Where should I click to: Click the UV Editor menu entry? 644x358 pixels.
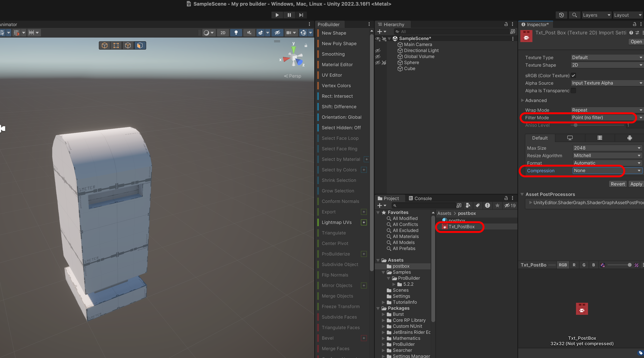(x=332, y=75)
